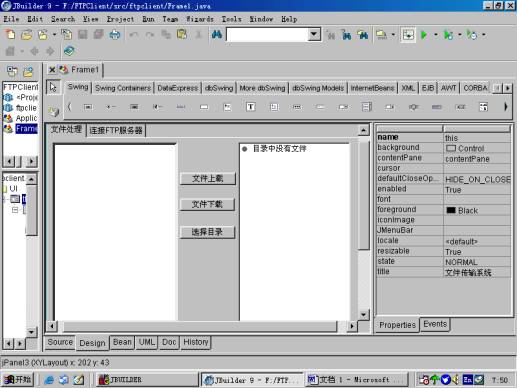
Task: Open the Run Project dropdown arrow
Action: coord(436,34)
